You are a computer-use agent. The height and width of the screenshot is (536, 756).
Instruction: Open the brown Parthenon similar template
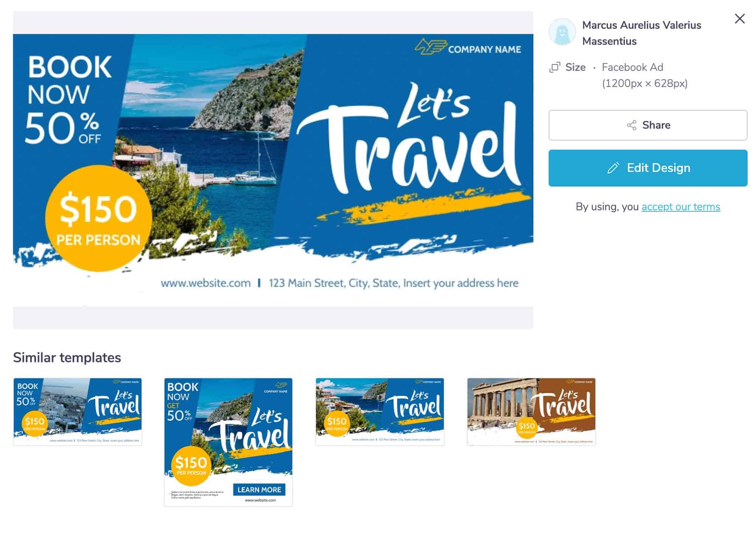[x=531, y=412]
